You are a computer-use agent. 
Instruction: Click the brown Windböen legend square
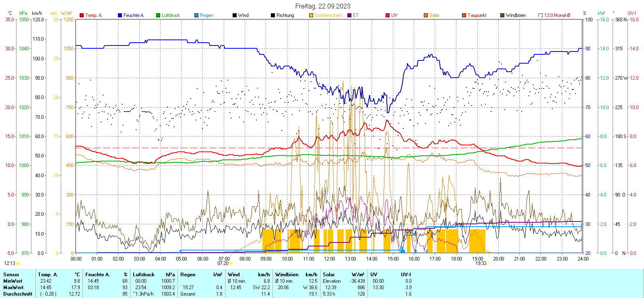tap(502, 15)
